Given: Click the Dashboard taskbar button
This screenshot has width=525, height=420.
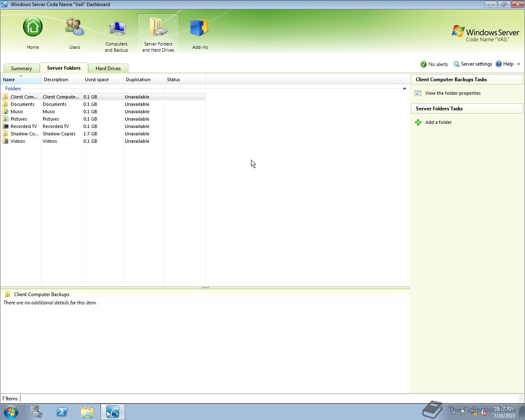Looking at the screenshot, I should pyautogui.click(x=113, y=412).
